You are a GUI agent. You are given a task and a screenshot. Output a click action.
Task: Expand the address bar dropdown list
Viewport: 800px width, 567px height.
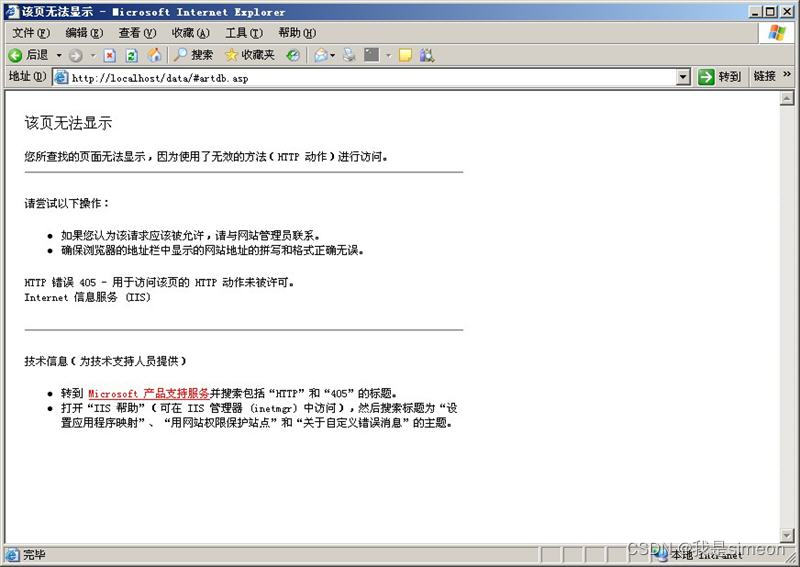683,78
